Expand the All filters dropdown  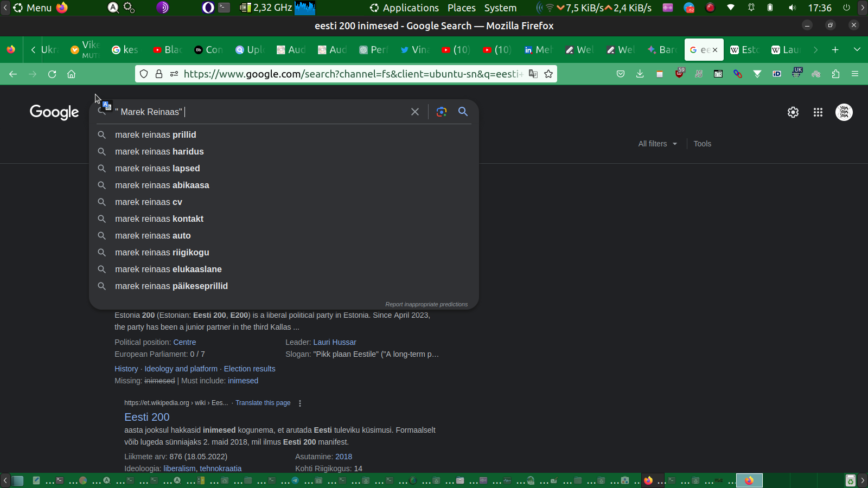(x=658, y=144)
